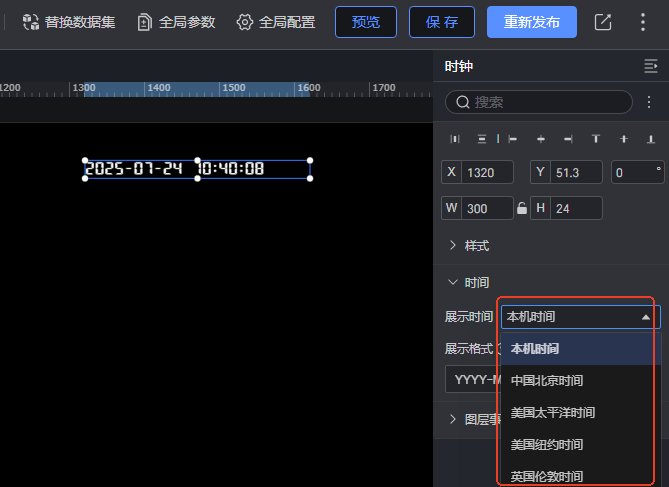Distribute vertically using second alignment icon
This screenshot has width=669, height=487.
482,139
